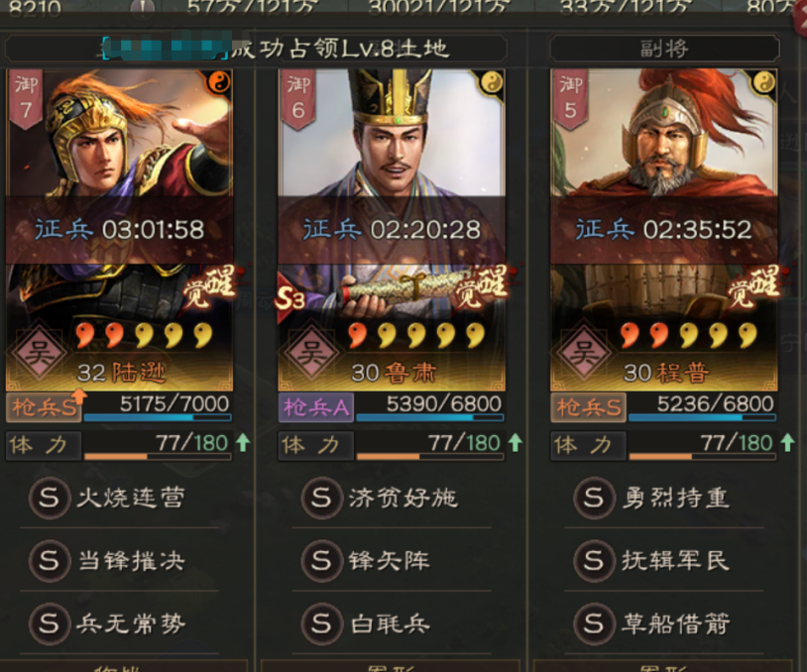Tap the 吴 faction emblem on 陆逊's card
The width and height of the screenshot is (807, 672).
(39, 353)
